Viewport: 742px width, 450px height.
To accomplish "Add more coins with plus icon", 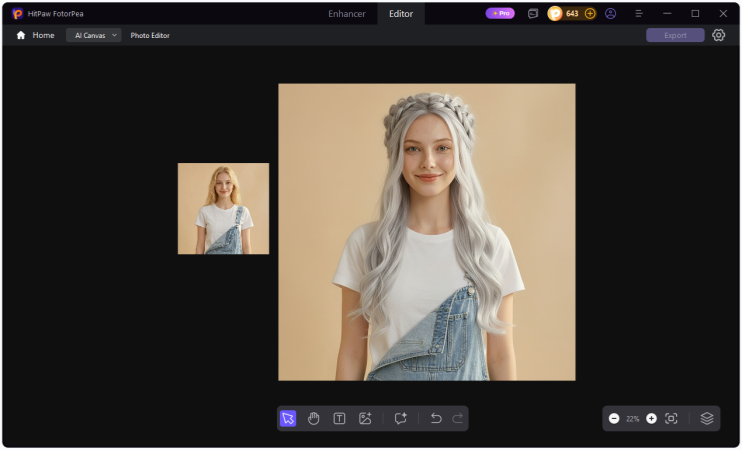I will tap(590, 14).
